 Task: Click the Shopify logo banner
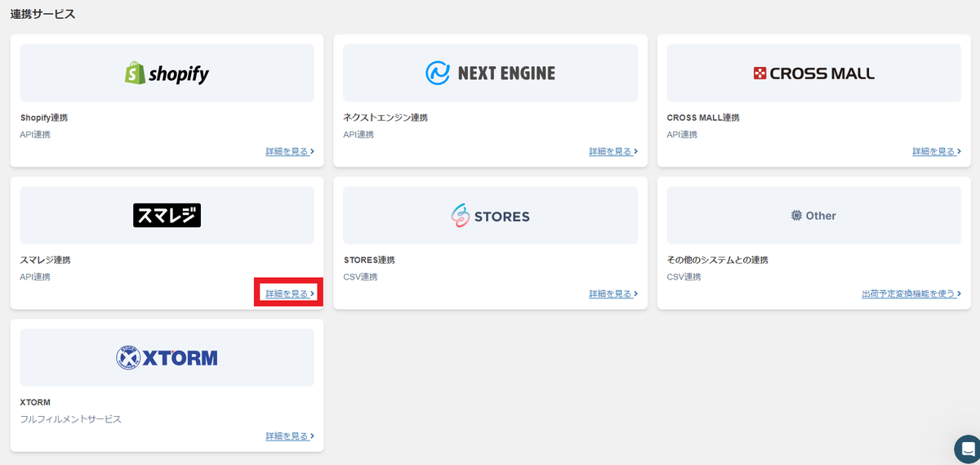tap(167, 74)
